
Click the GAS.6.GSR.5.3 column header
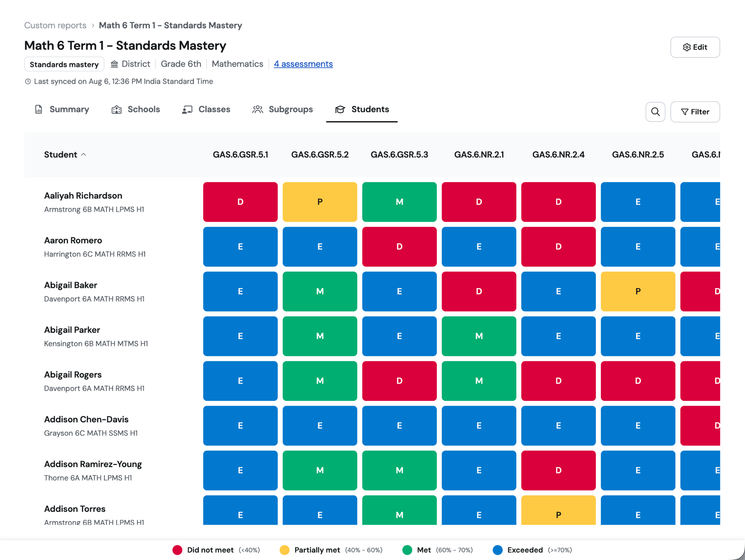399,155
